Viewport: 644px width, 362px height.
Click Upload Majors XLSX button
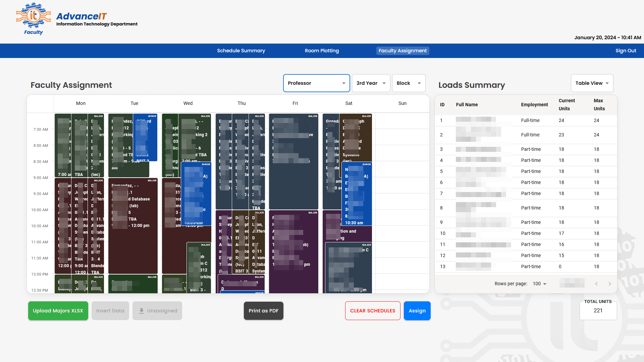[x=58, y=311]
